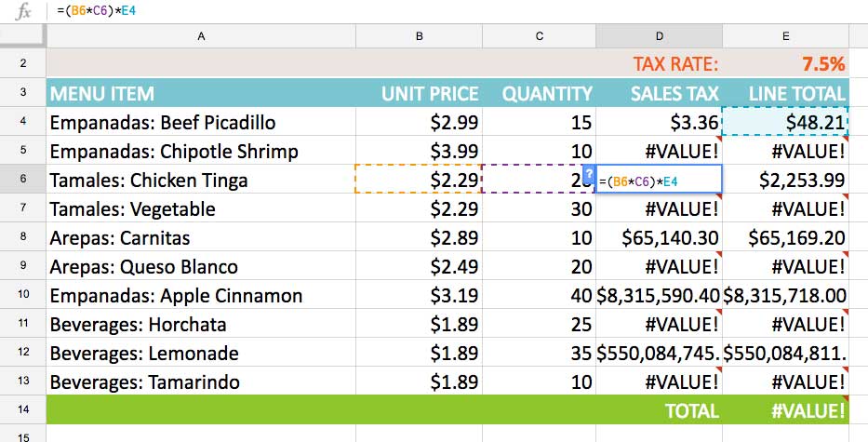The height and width of the screenshot is (442, 868).
Task: Click the blue formula help question mark
Action: pyautogui.click(x=588, y=174)
